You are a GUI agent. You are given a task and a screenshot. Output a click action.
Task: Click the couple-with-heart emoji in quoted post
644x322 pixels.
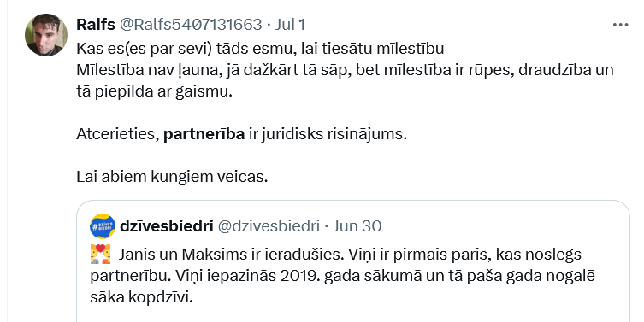click(x=100, y=255)
